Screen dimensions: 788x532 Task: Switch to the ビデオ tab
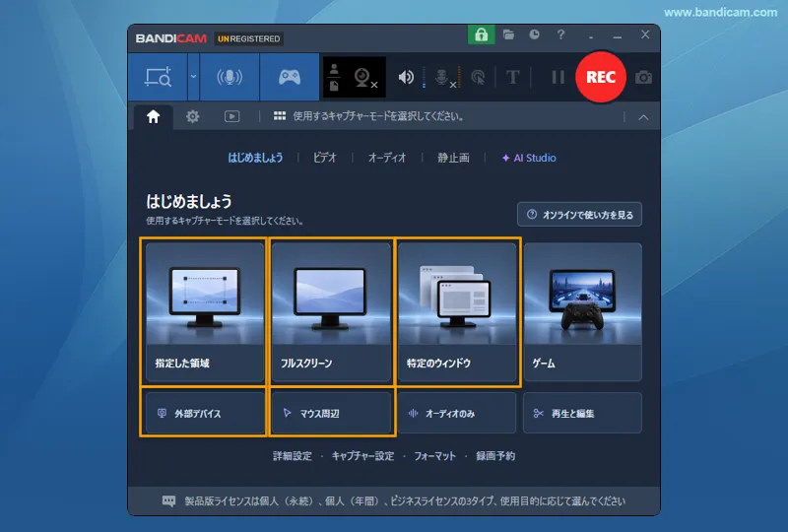325,158
